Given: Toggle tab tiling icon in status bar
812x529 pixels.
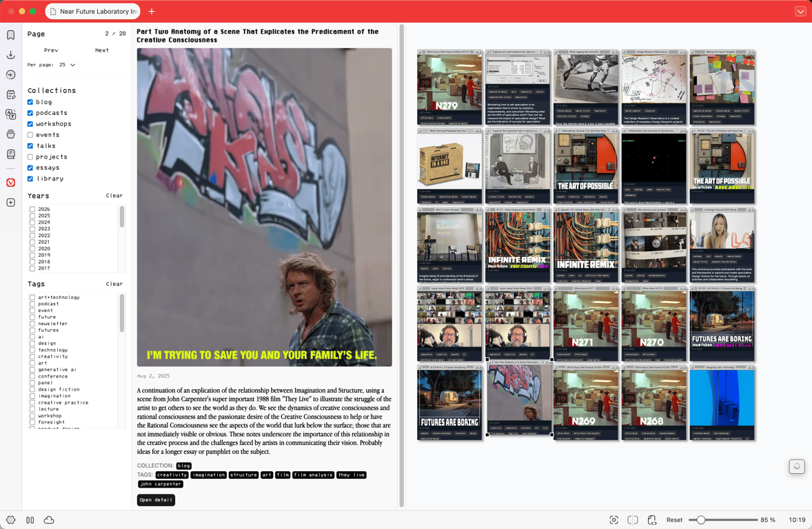Looking at the screenshot, I should pos(632,519).
